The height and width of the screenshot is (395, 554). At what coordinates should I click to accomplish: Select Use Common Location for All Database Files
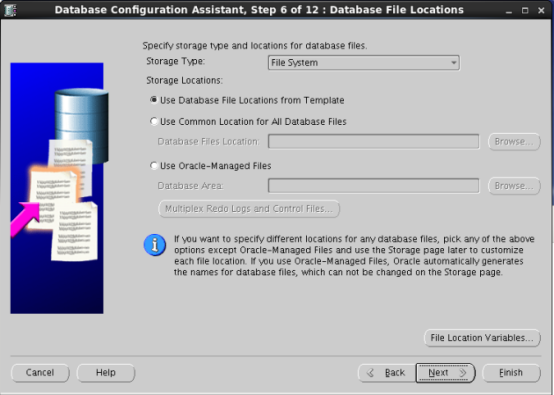(248, 122)
